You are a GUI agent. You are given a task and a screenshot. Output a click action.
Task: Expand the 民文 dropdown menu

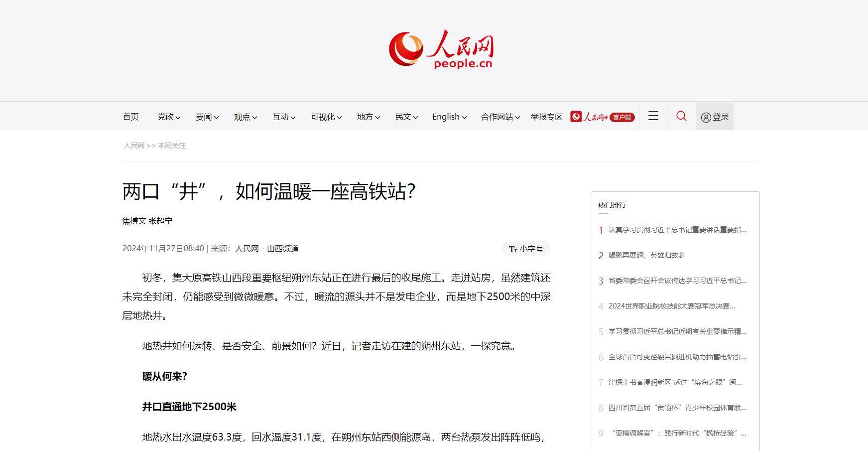pos(406,117)
